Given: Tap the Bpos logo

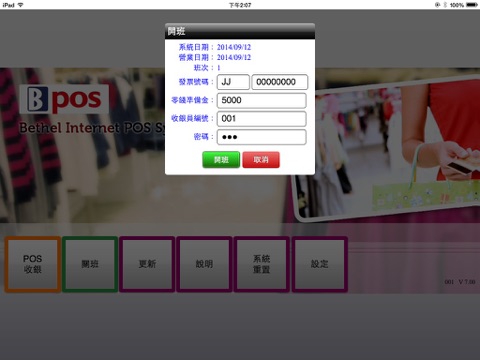Looking at the screenshot, I should [x=64, y=99].
